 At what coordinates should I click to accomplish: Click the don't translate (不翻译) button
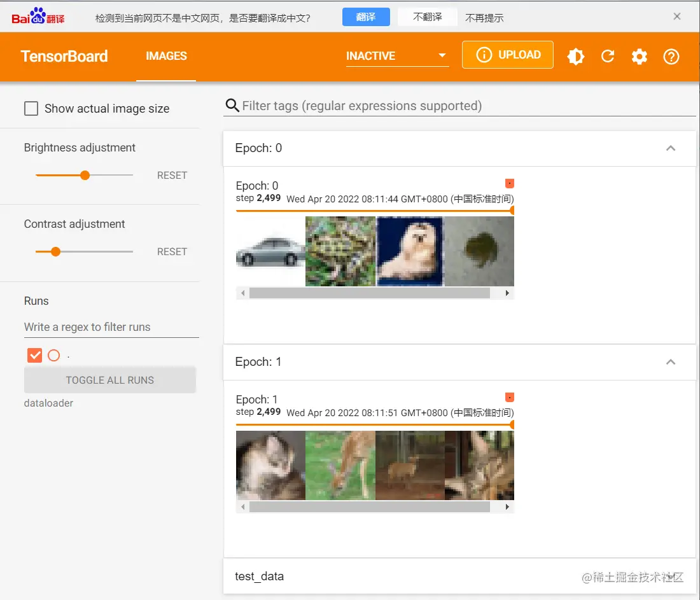pos(427,17)
